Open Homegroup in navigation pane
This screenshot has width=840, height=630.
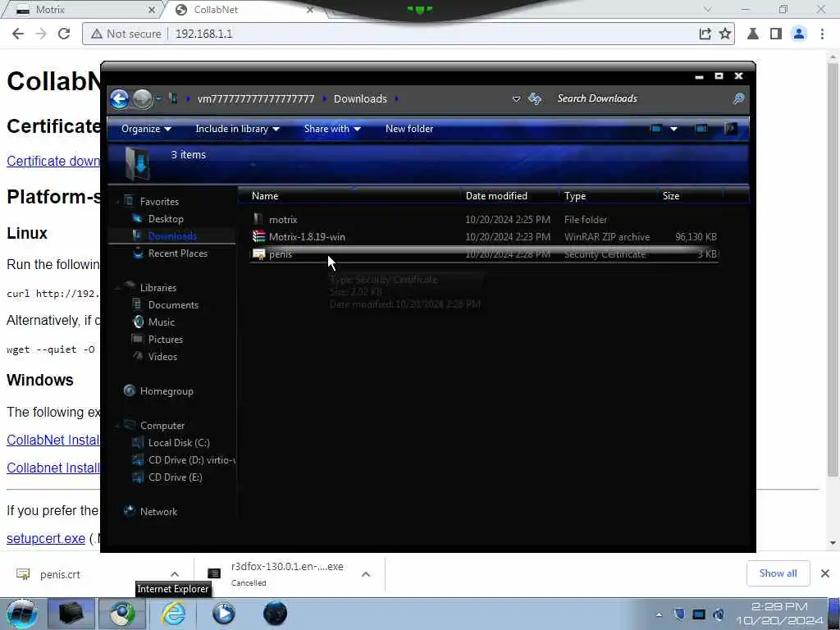(x=166, y=391)
